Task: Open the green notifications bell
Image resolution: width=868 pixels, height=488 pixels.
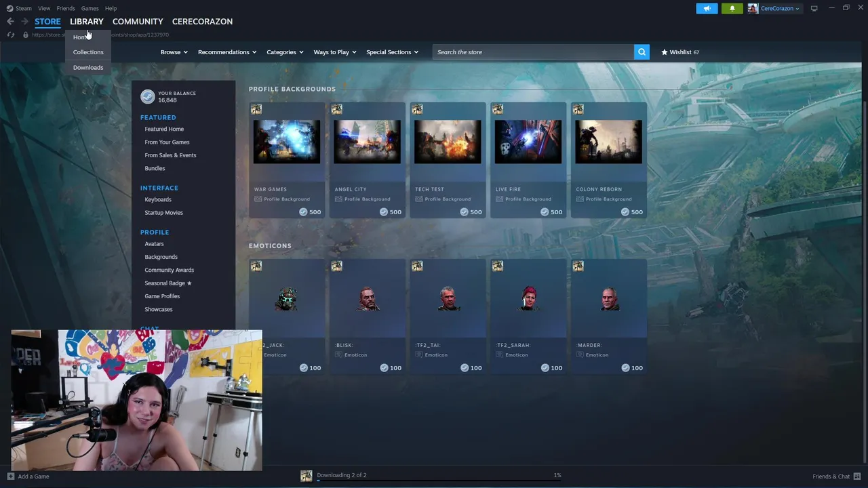Action: point(732,8)
